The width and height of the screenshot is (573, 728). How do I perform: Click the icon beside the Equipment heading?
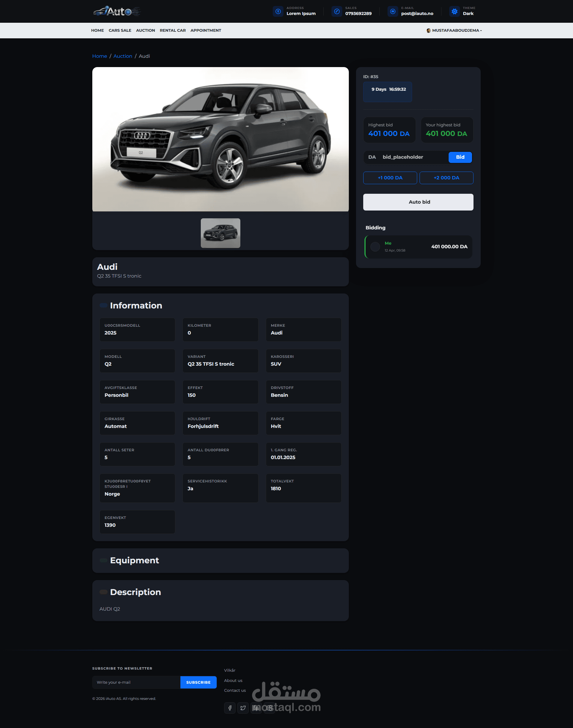pyautogui.click(x=103, y=560)
